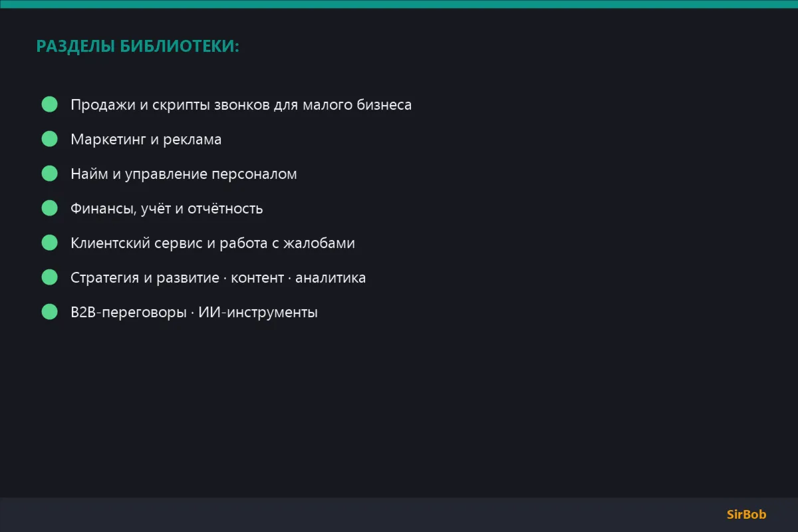
Task: Click the dark footer bar
Action: point(399,515)
